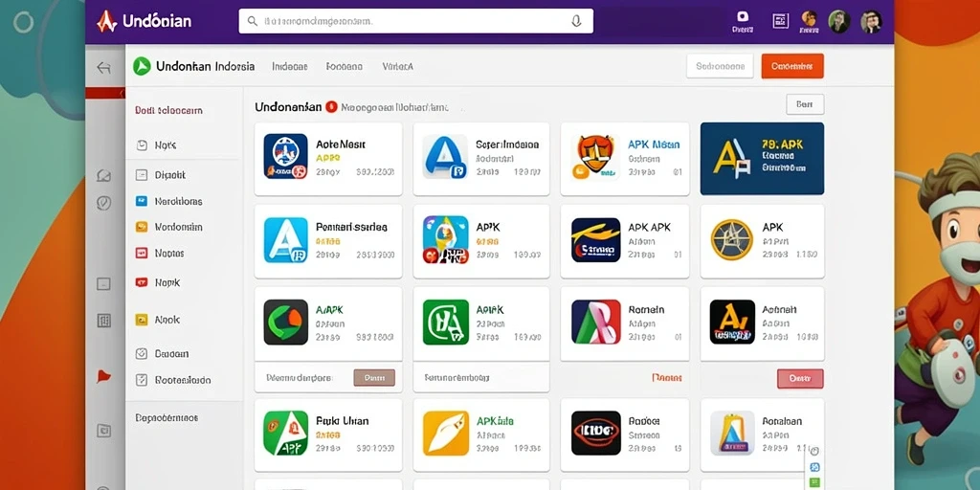Select Daooam in the sidebar
Viewport: 980px width, 490px height.
pyautogui.click(x=163, y=354)
